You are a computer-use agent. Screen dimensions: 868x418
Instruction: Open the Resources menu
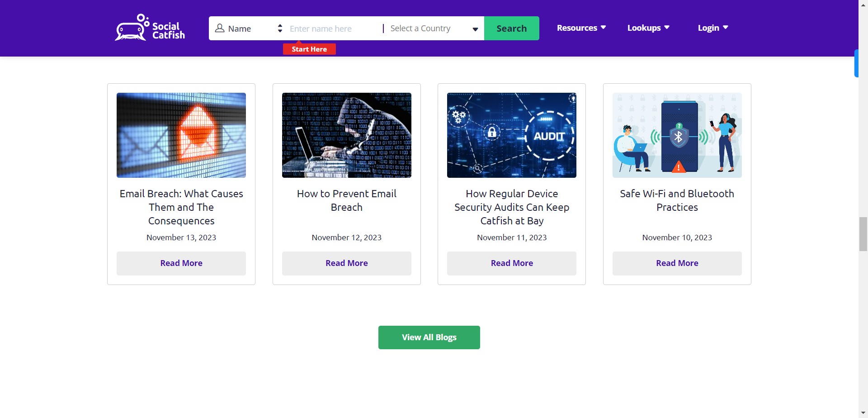click(581, 28)
